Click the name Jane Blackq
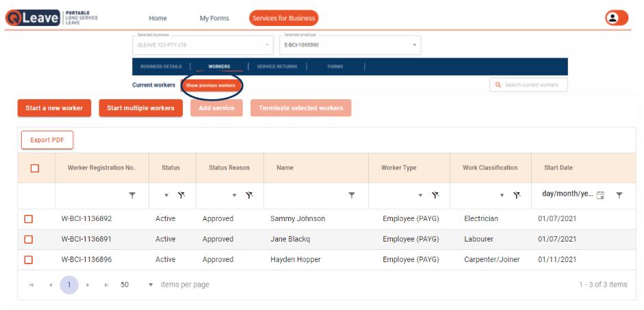644x310 pixels. click(x=290, y=239)
